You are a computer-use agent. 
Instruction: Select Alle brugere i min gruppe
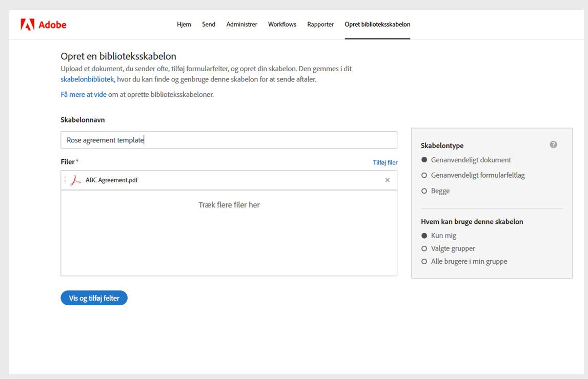[x=424, y=261]
